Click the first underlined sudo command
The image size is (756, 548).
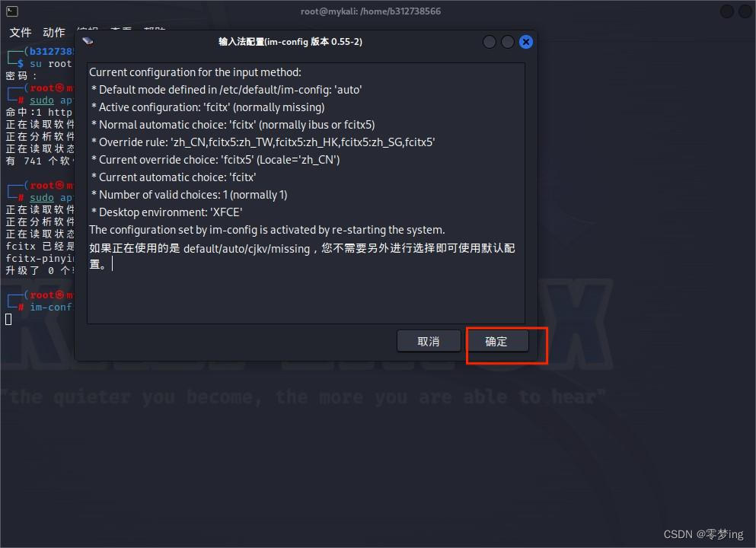point(41,100)
